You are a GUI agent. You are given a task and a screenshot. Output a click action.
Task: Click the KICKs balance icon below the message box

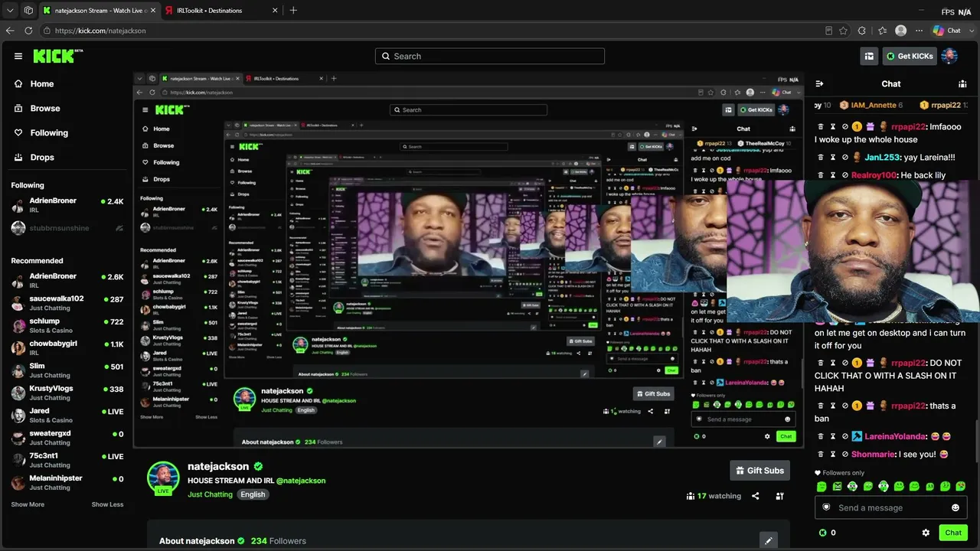[823, 533]
